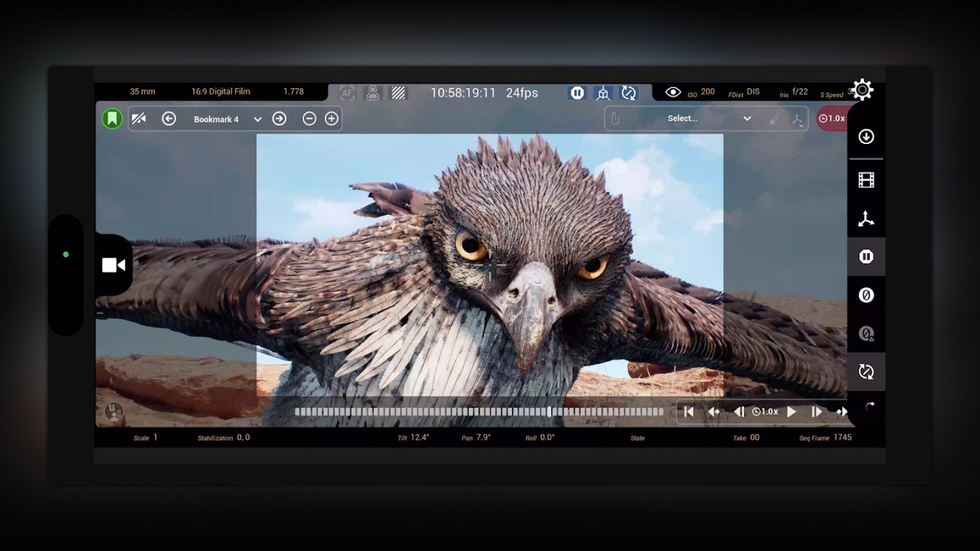Viewport: 980px width, 551px height.
Task: Step forward one frame
Action: tap(817, 412)
